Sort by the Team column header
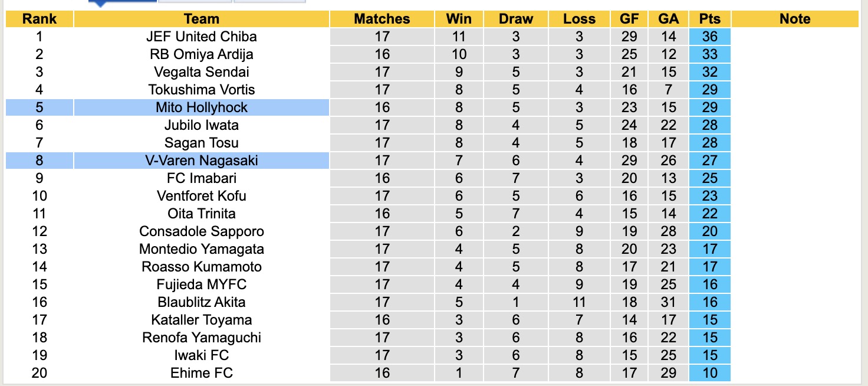Image resolution: width=868 pixels, height=386 pixels. click(201, 19)
